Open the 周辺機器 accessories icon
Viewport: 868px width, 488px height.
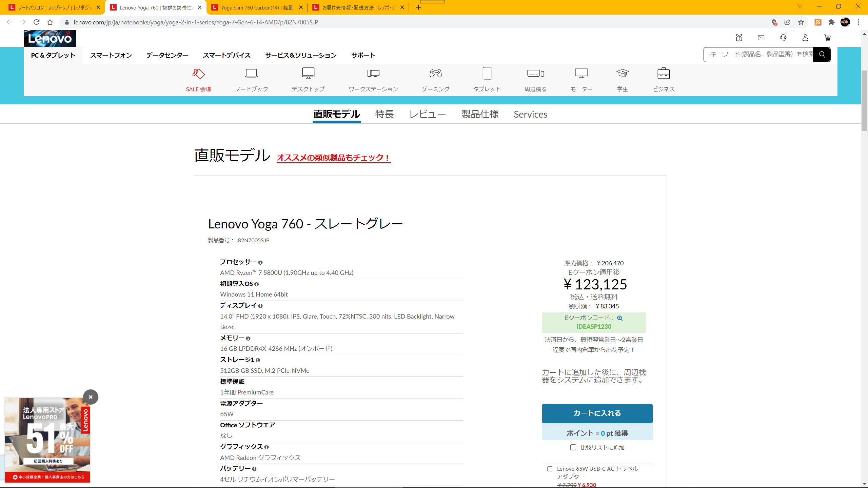tap(535, 74)
